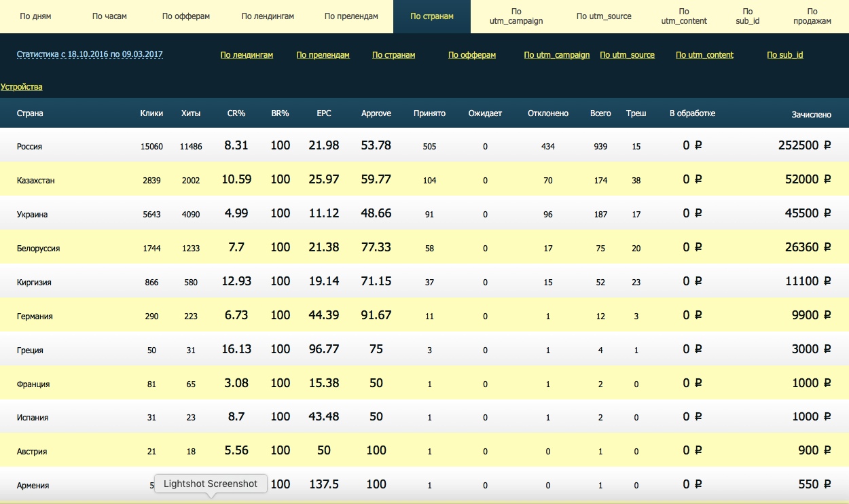The width and height of the screenshot is (849, 504).
Task: Sort by the Зачислено column header
Action: click(x=811, y=115)
